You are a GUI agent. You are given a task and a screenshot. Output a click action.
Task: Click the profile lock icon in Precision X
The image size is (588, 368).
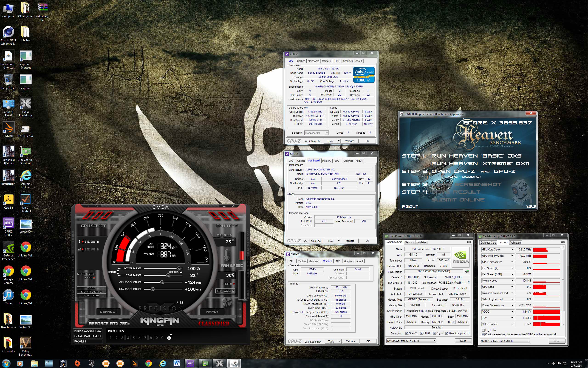pyautogui.click(x=170, y=337)
